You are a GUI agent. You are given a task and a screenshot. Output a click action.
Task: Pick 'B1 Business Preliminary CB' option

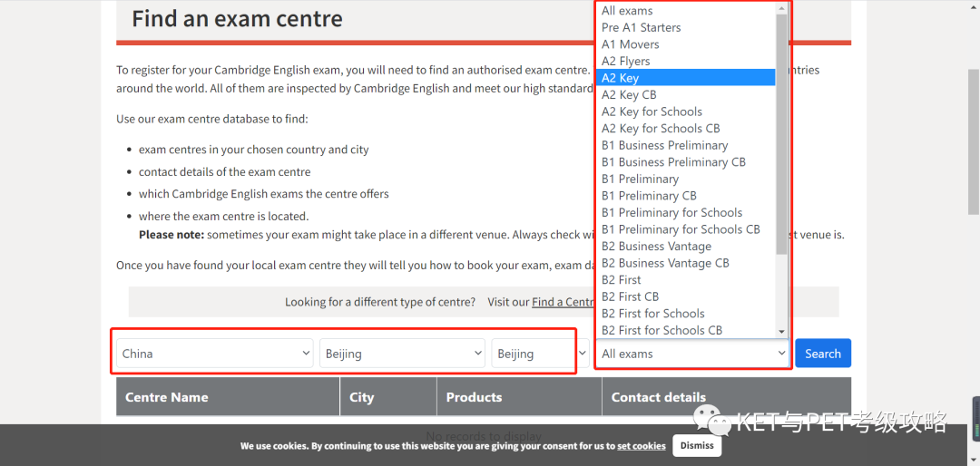tap(686, 162)
